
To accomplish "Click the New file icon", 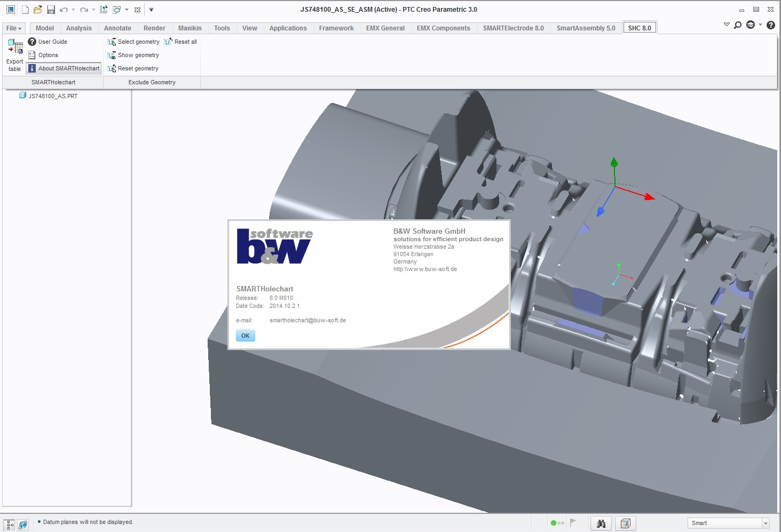I will 25,10.
